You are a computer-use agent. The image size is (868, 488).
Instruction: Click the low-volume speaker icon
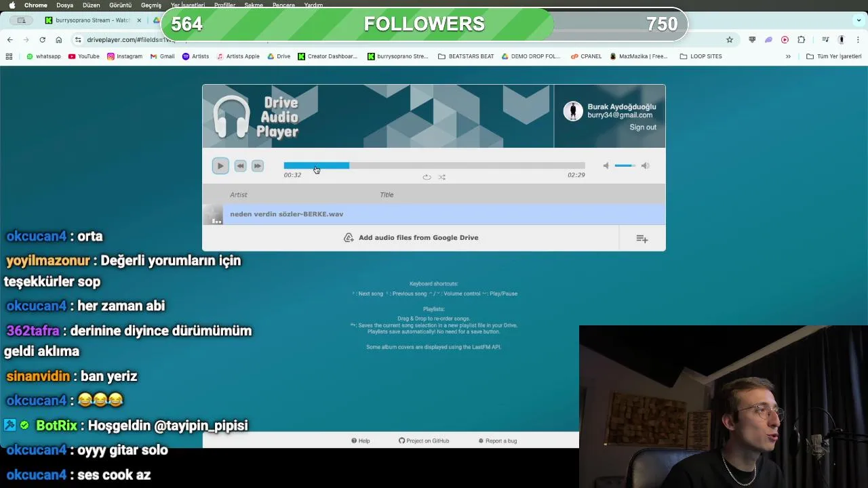click(x=606, y=165)
